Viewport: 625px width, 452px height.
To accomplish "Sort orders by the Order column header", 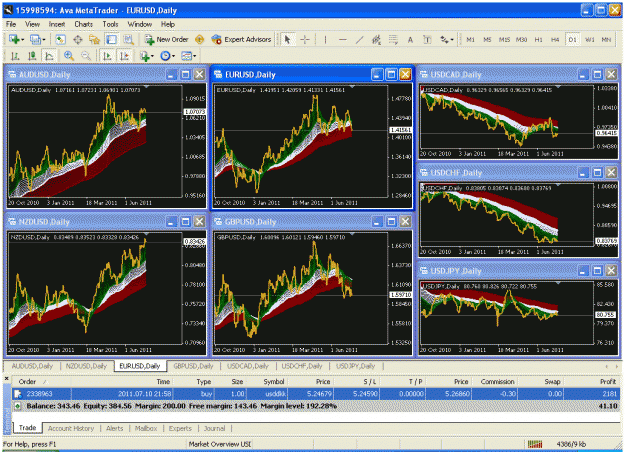I will click(x=41, y=381).
